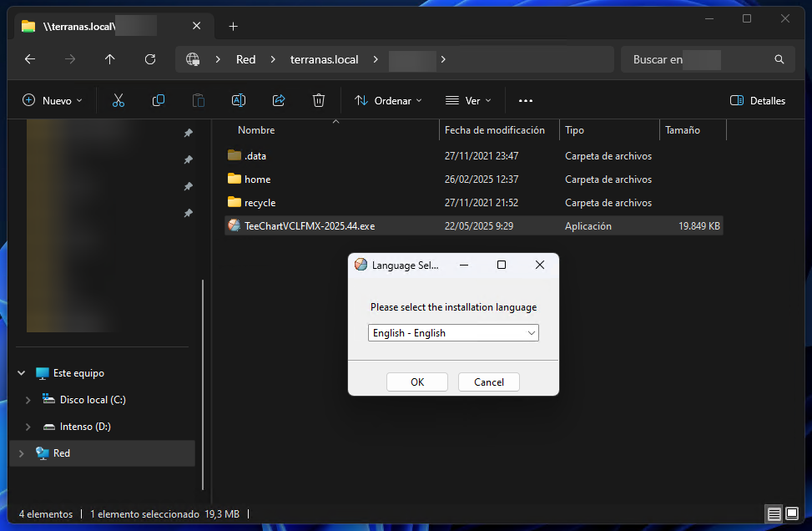Click the Copy icon in toolbar
812x531 pixels.
point(159,100)
